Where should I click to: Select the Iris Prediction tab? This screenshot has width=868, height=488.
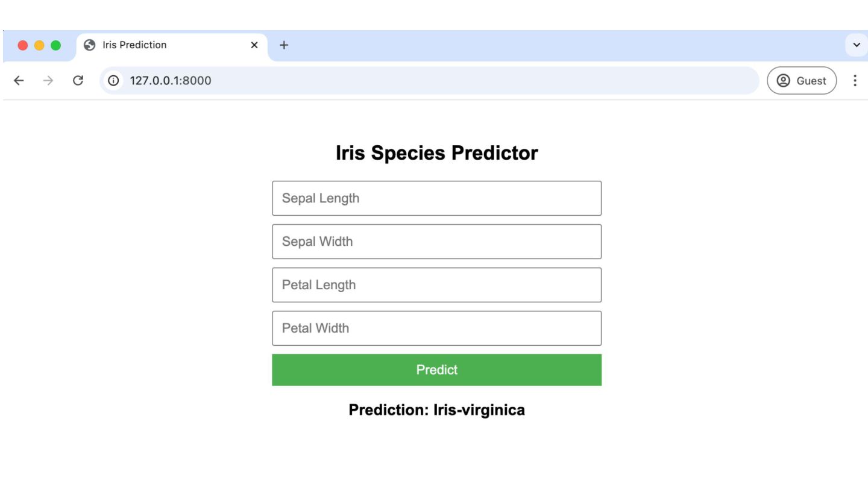point(163,45)
